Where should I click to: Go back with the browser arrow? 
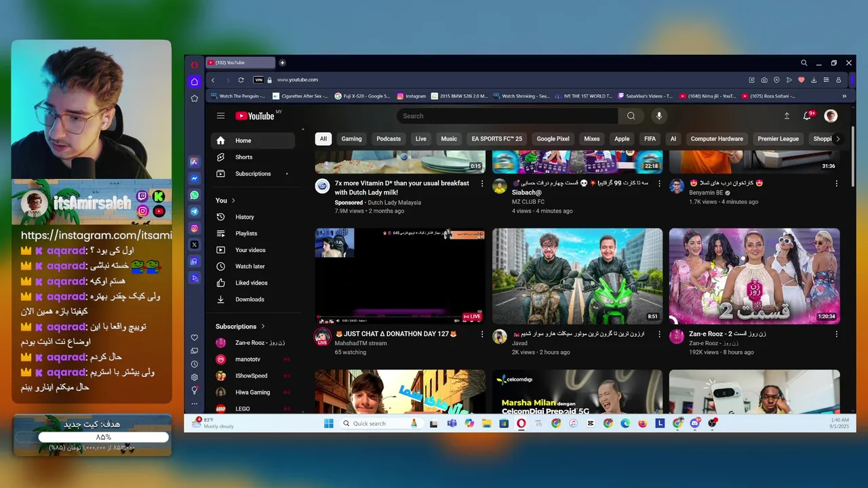tap(213, 80)
